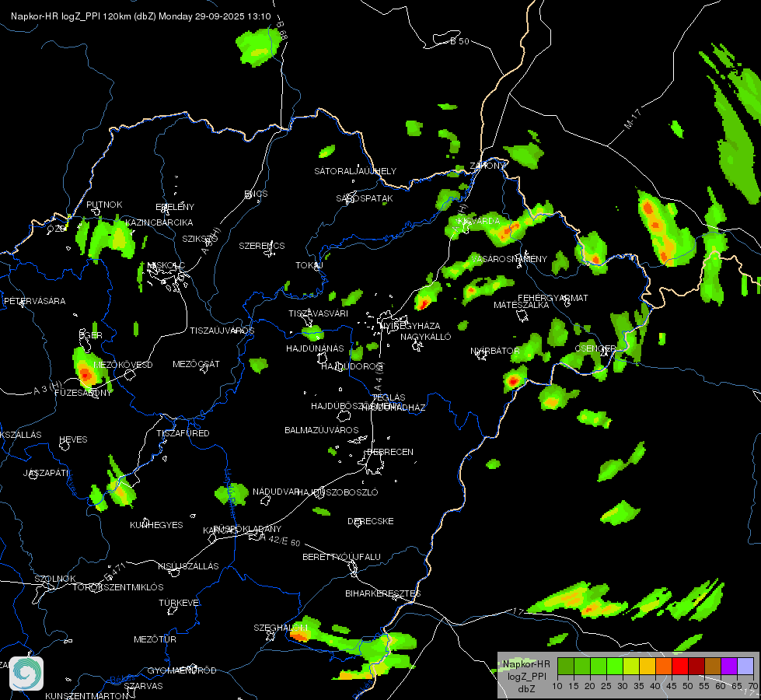Click the SATORALJAUJHELY town label
The width and height of the screenshot is (761, 700).
(355, 171)
